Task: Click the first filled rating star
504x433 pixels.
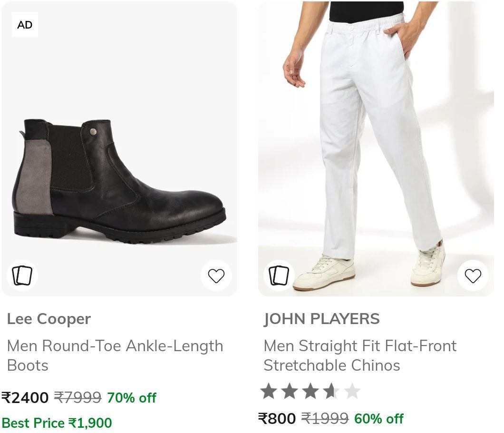Action: coord(269,391)
